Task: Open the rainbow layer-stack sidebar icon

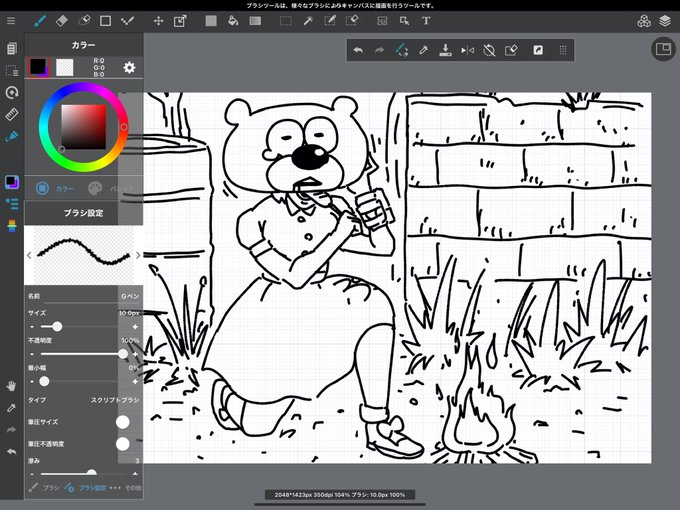Action: coord(12,226)
